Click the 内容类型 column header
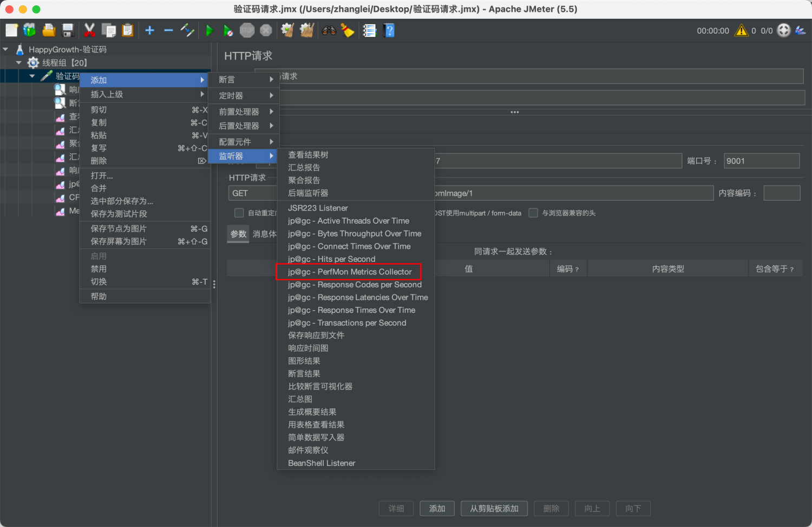The height and width of the screenshot is (527, 812). tap(668, 269)
